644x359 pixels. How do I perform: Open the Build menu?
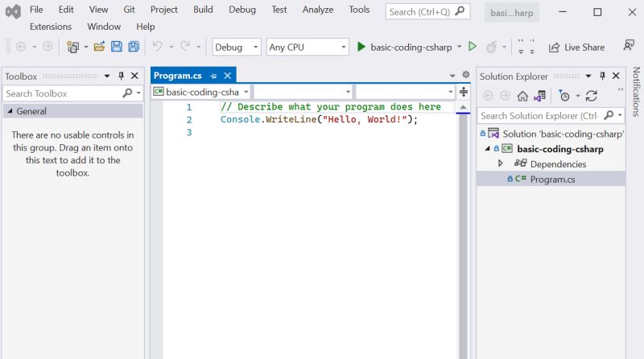click(x=203, y=10)
